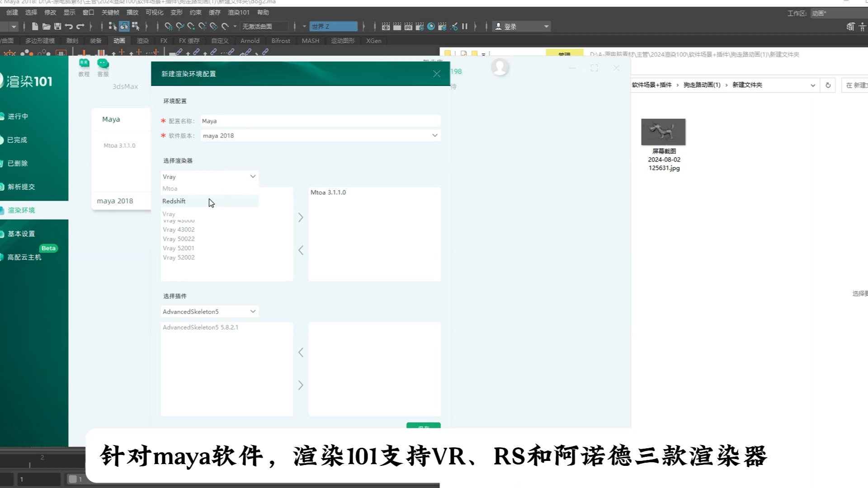868x488 pixels.
Task: Select Vray 43002 in the version list
Action: [x=179, y=230]
